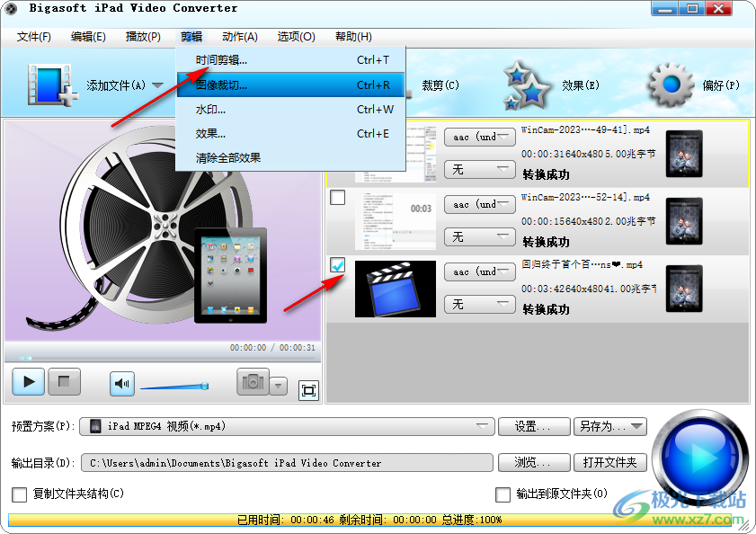Click iPad profile icon for 49-41 file
This screenshot has width=756, height=534.
pyautogui.click(x=684, y=154)
